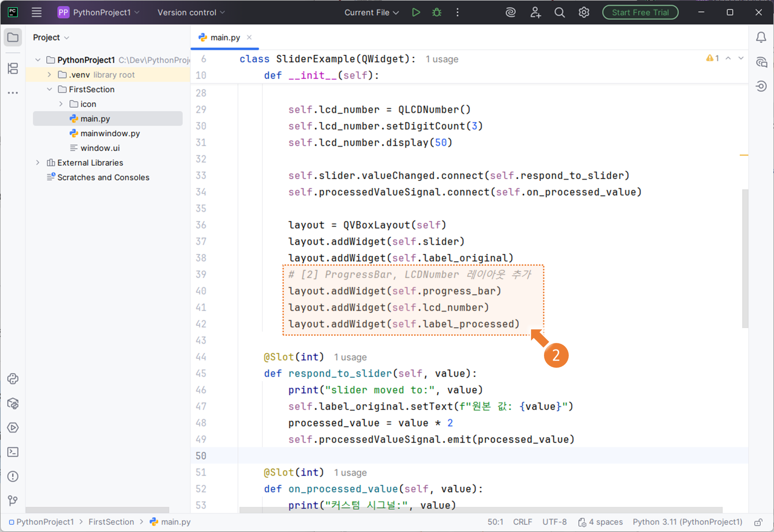774x532 pixels.
Task: Expand the .venv library root folder
Action: 50,75
